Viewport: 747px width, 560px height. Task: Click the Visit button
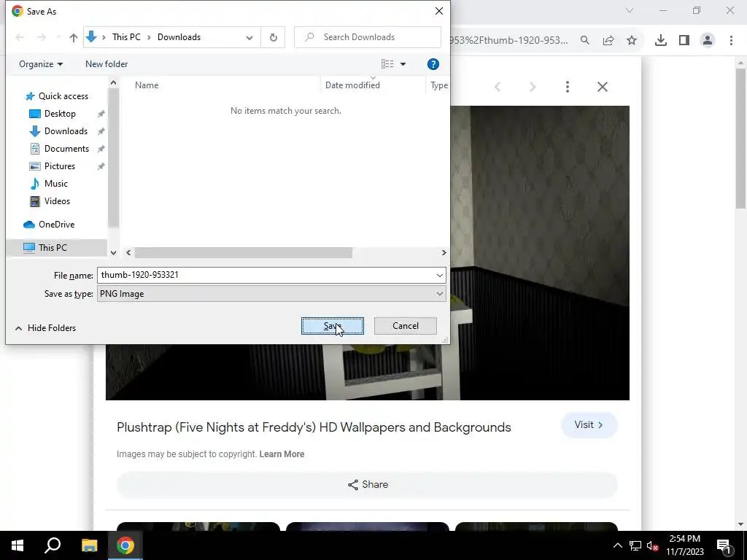[x=589, y=425]
